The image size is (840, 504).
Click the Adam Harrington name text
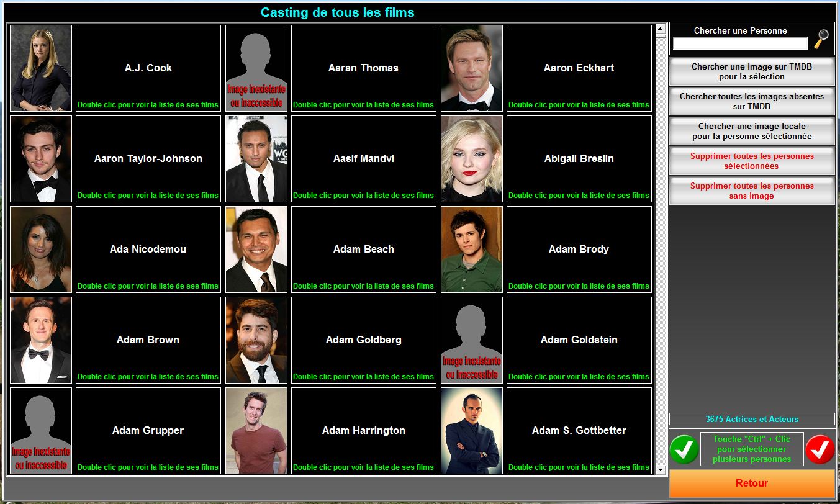point(363,430)
